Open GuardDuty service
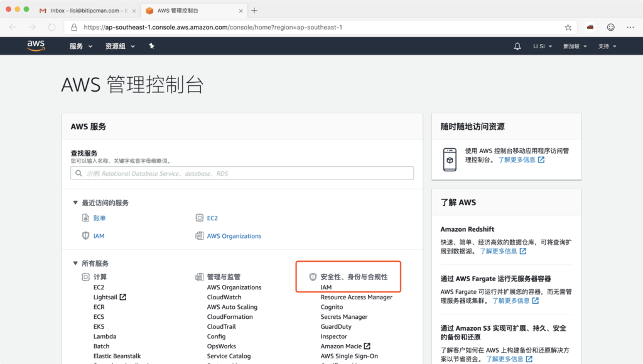 click(336, 327)
